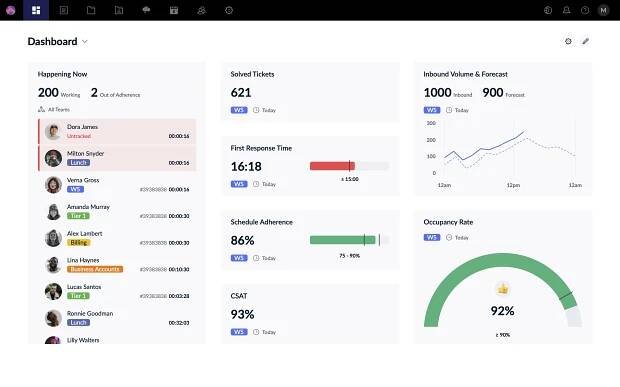
Task: Select the Milton Snyder row
Action: [x=117, y=158]
